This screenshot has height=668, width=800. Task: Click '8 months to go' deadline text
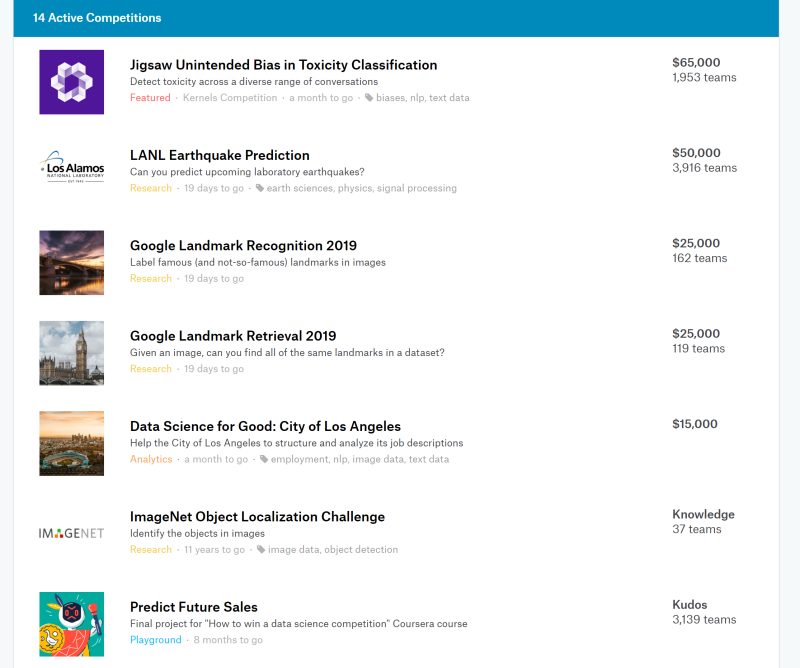point(228,640)
